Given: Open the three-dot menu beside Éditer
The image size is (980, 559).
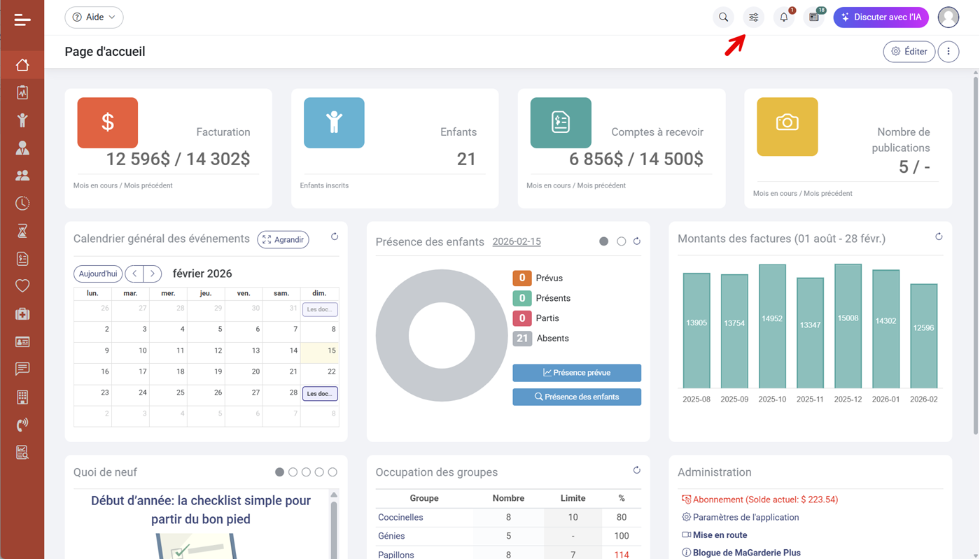Looking at the screenshot, I should [948, 51].
